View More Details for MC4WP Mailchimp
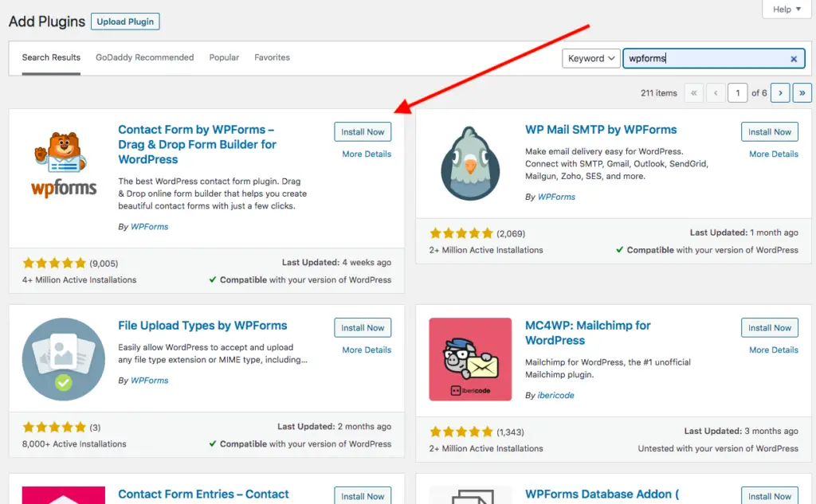816x504 pixels. [x=774, y=350]
